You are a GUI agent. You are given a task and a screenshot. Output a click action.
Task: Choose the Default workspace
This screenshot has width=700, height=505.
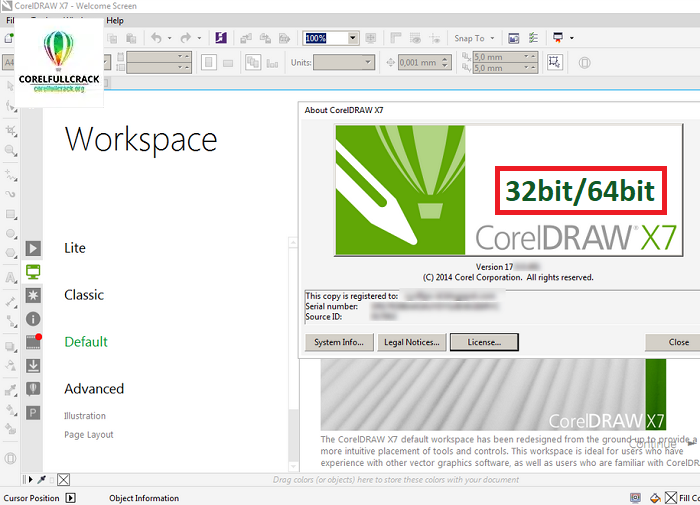(x=86, y=342)
